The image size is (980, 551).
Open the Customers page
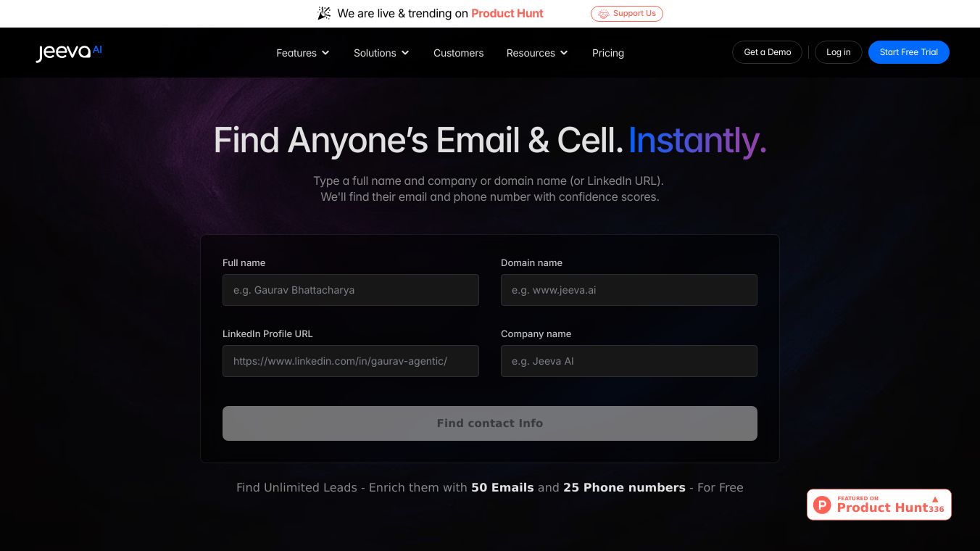pos(458,53)
